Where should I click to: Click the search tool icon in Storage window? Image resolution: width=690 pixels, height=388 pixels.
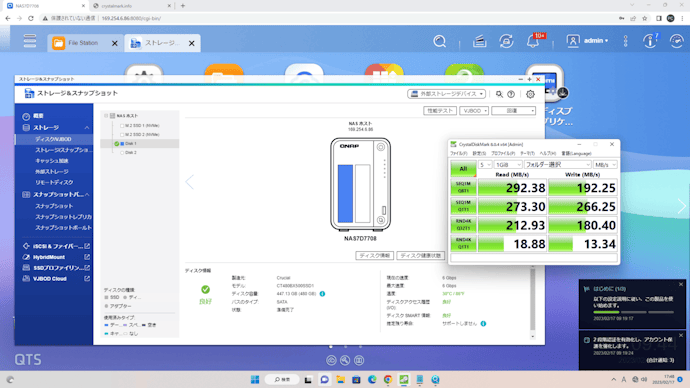point(499,94)
